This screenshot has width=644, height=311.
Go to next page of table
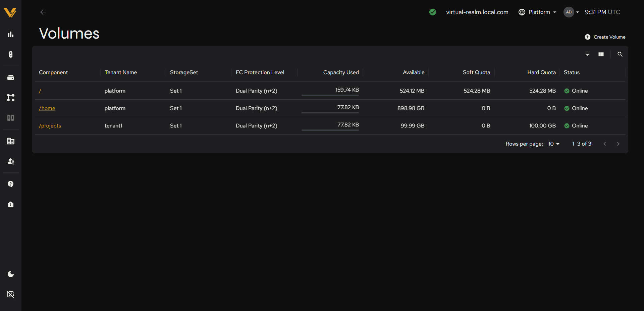pos(618,144)
